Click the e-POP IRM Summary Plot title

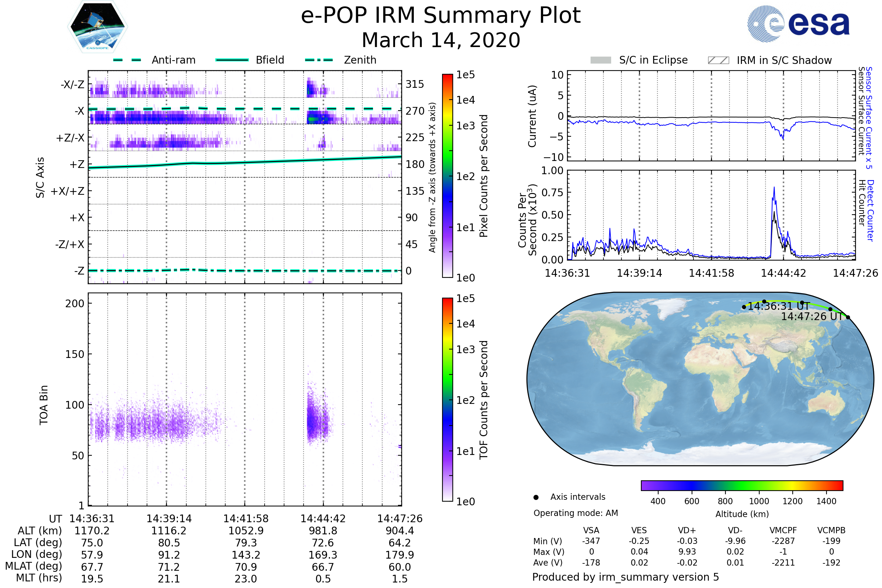click(x=441, y=16)
